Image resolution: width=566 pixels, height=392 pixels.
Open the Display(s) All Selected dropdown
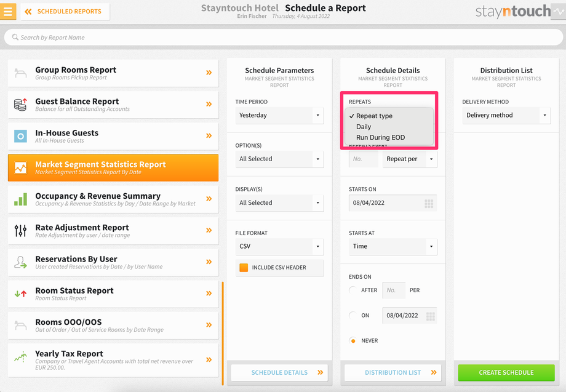[279, 203]
